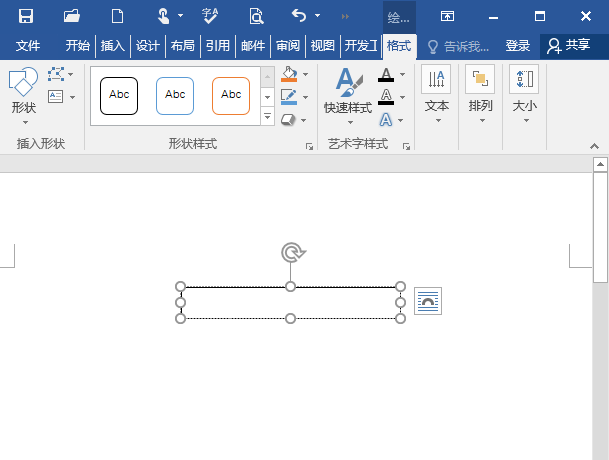This screenshot has height=460, width=609.
Task: Click the Sign in link
Action: coord(517,46)
